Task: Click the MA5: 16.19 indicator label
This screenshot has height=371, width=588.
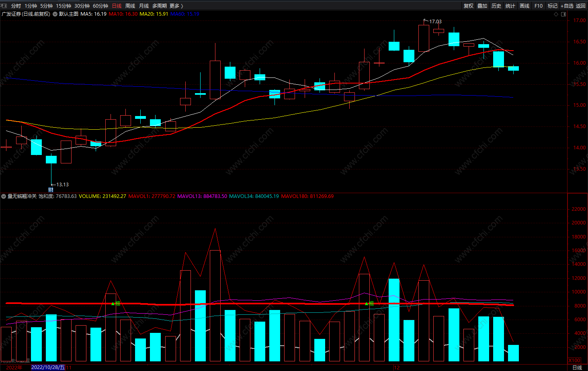Action: [93, 14]
